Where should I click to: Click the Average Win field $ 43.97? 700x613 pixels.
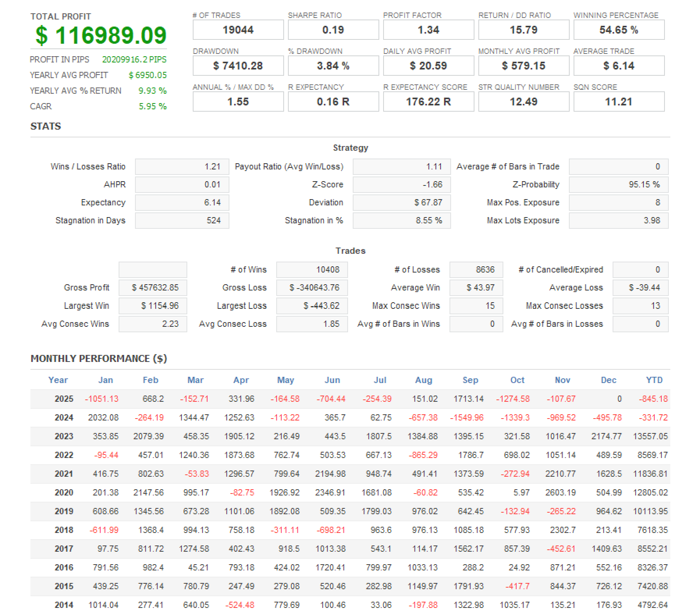tap(476, 288)
